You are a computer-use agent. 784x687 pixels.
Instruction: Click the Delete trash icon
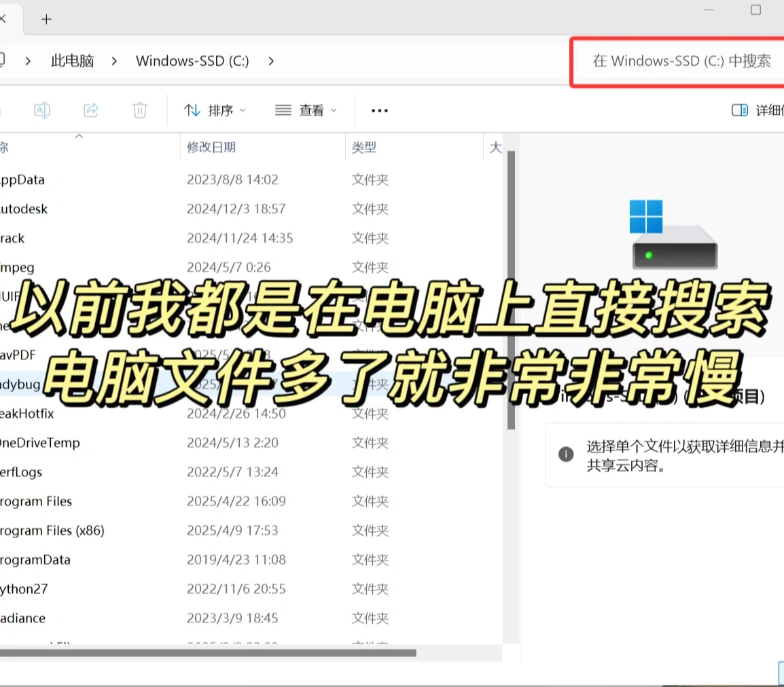tap(139, 109)
